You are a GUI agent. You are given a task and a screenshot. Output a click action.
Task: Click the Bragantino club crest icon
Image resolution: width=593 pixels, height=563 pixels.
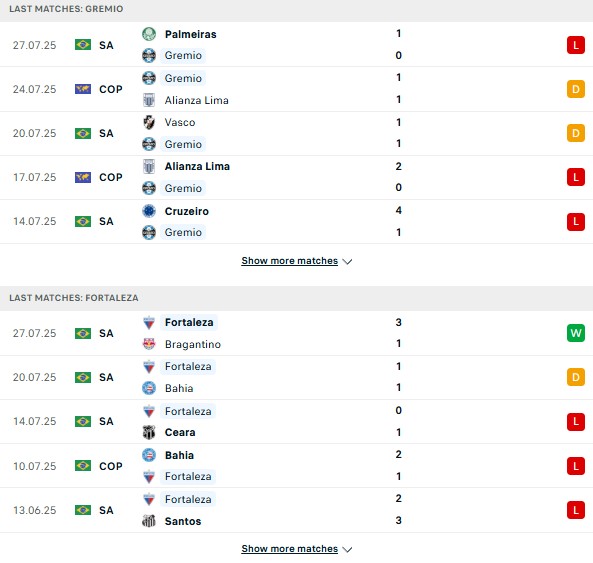tap(149, 344)
